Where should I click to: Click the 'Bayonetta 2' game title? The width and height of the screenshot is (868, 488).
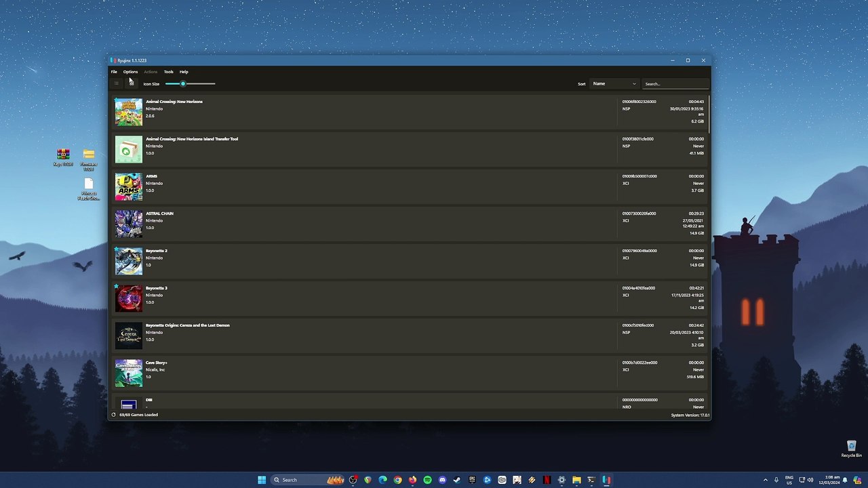point(157,251)
